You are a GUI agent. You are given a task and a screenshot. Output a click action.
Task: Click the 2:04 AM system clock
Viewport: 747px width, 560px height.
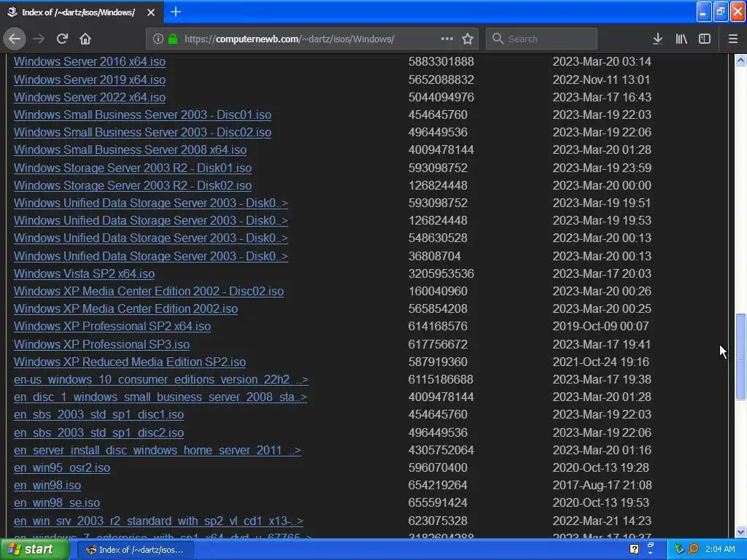pos(720,550)
